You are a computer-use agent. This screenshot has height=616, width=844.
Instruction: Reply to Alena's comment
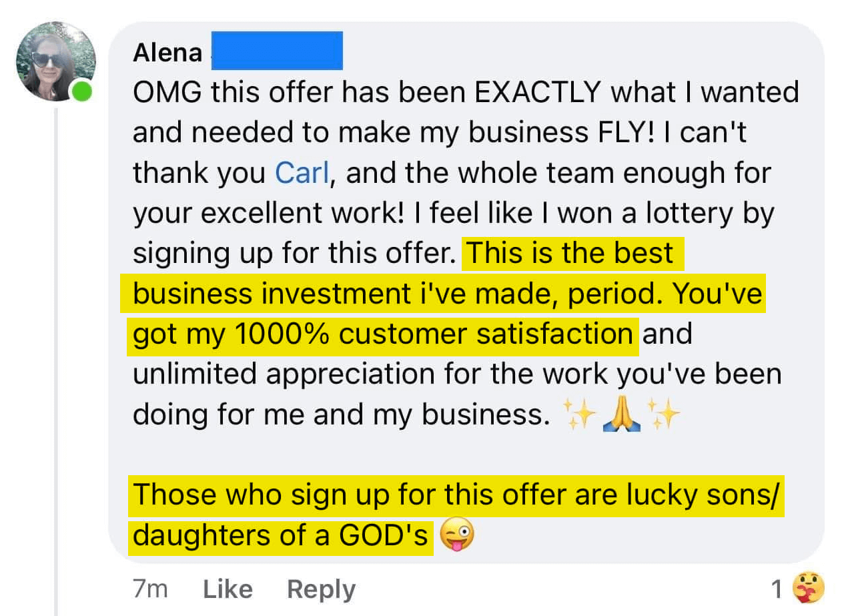point(321,589)
